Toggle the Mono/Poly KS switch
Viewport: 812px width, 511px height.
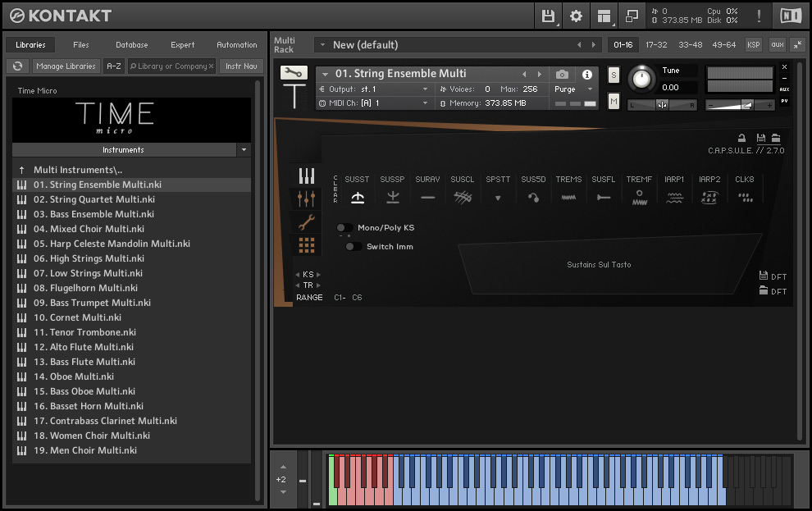click(x=344, y=228)
